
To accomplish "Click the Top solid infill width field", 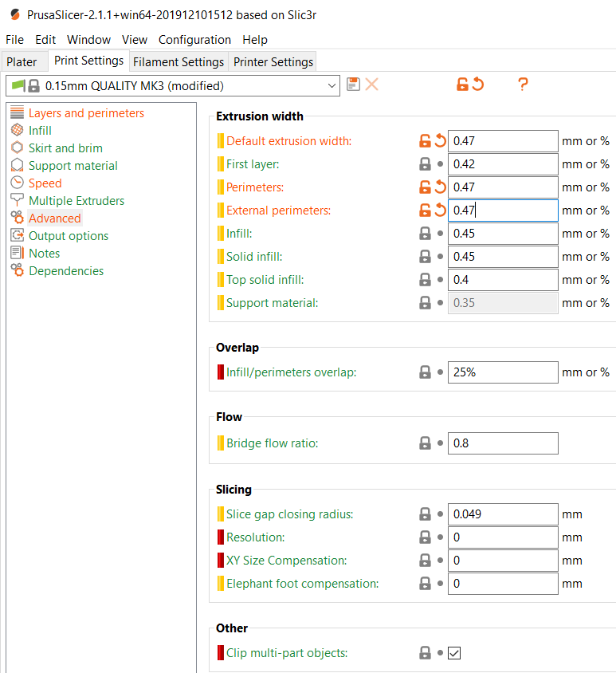I will [503, 280].
